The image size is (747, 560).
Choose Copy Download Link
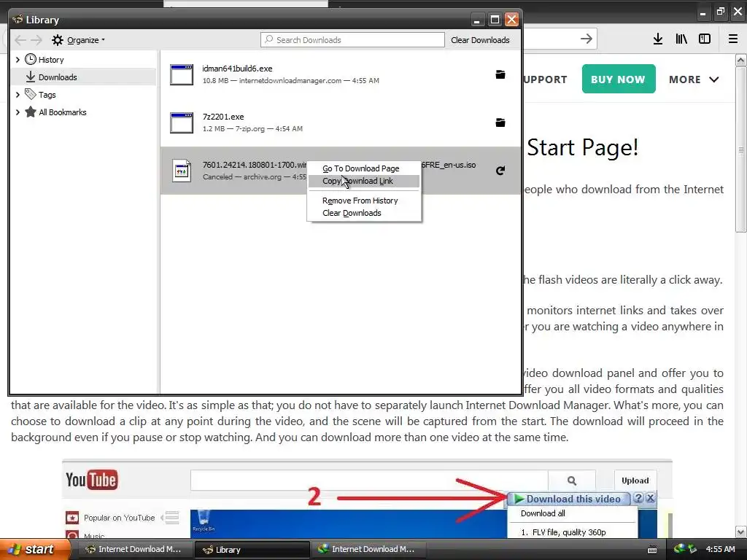click(364, 181)
